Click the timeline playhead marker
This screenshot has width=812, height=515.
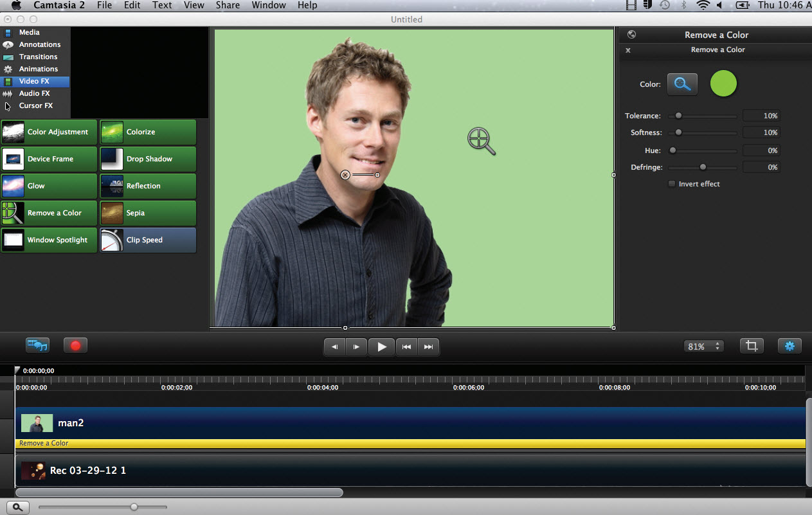(x=17, y=370)
